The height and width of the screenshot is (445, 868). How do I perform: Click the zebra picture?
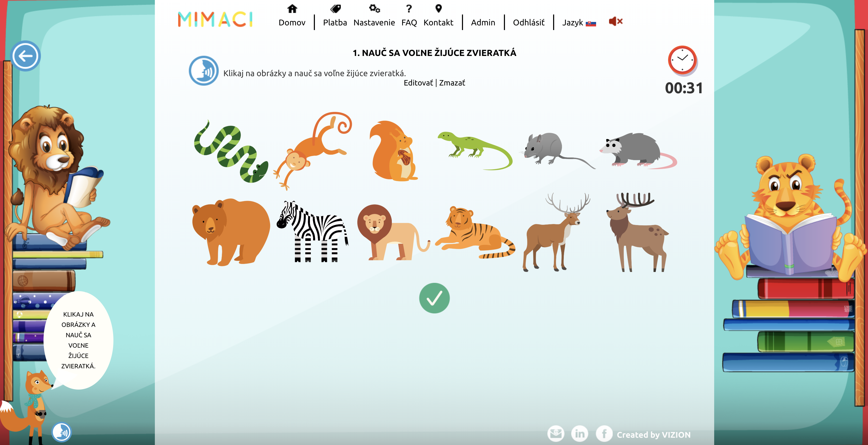pyautogui.click(x=312, y=232)
